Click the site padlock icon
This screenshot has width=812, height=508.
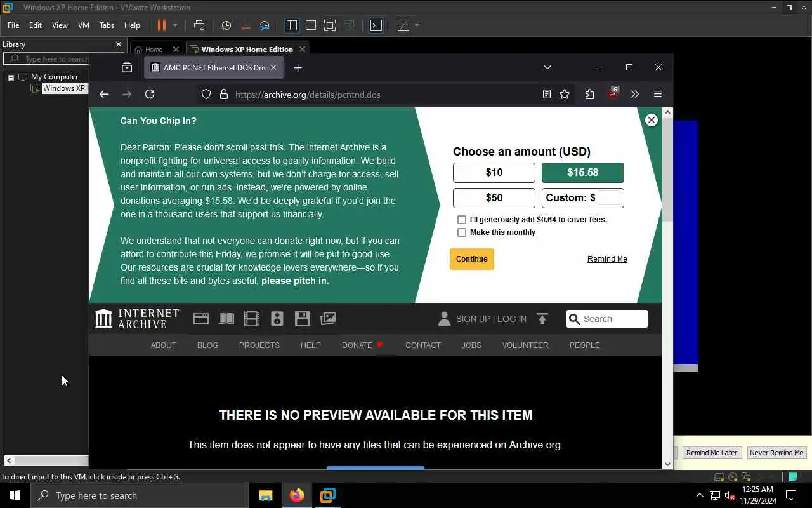click(x=223, y=94)
